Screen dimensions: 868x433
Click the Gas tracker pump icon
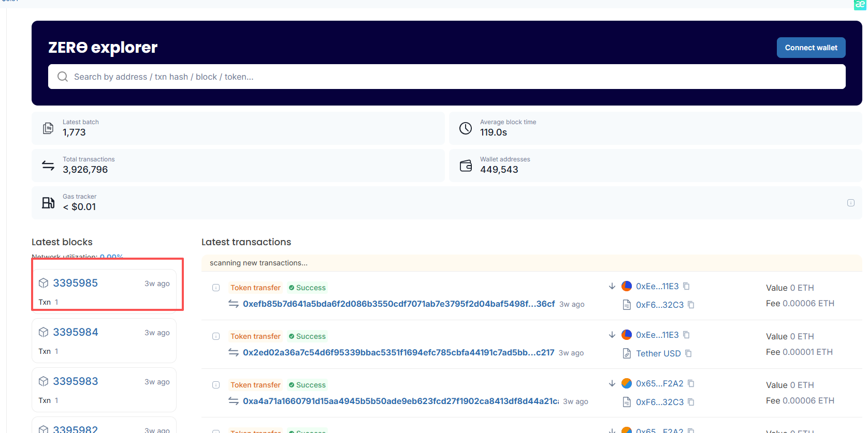point(48,203)
